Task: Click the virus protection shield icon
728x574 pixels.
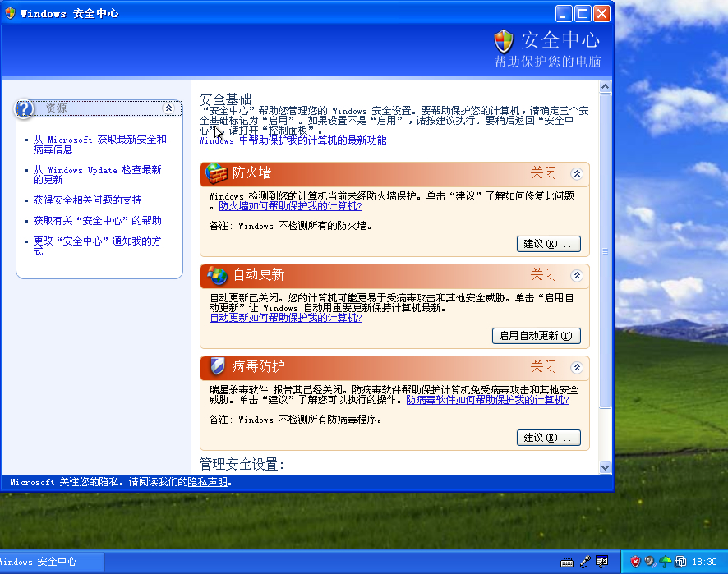Action: click(217, 366)
